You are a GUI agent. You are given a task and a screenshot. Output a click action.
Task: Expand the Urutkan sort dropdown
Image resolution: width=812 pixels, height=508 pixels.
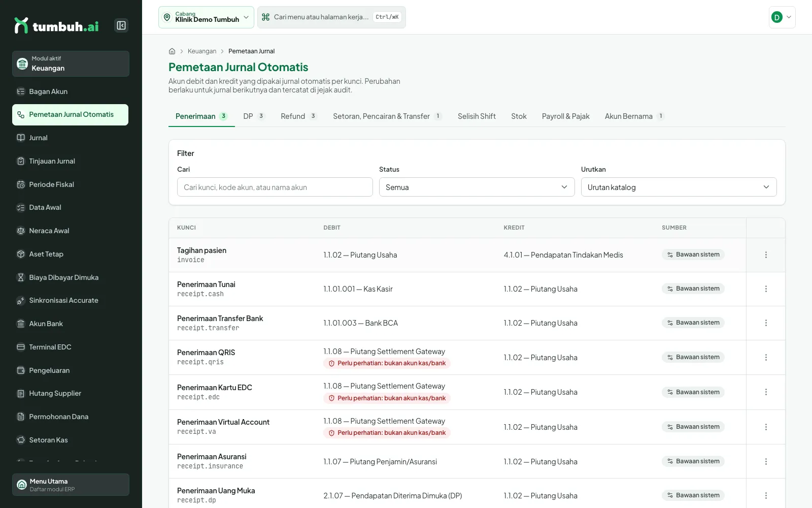pyautogui.click(x=679, y=187)
